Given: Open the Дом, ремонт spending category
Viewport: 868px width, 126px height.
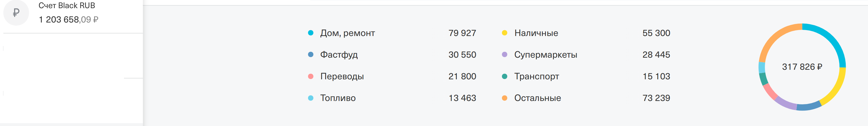Looking at the screenshot, I should coord(347,33).
